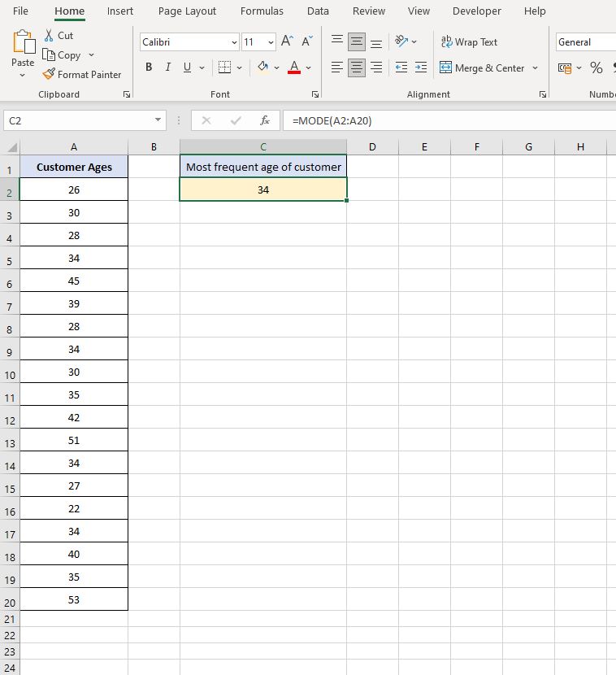This screenshot has height=675, width=616.
Task: Toggle Italic formatting
Action: [x=167, y=67]
